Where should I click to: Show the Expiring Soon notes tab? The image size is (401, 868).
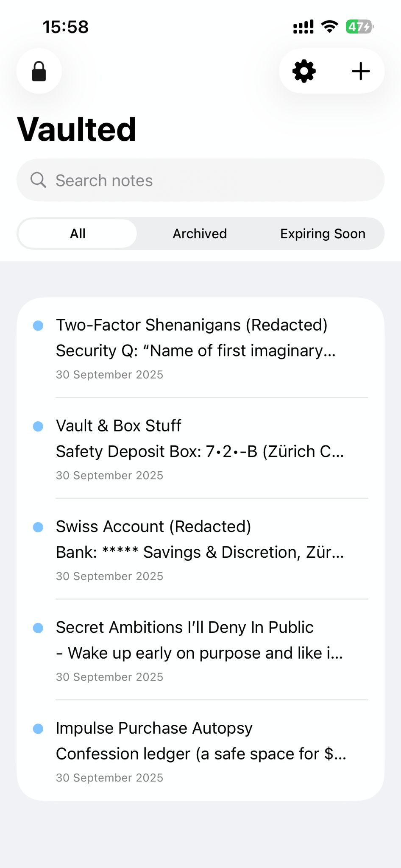tap(323, 234)
